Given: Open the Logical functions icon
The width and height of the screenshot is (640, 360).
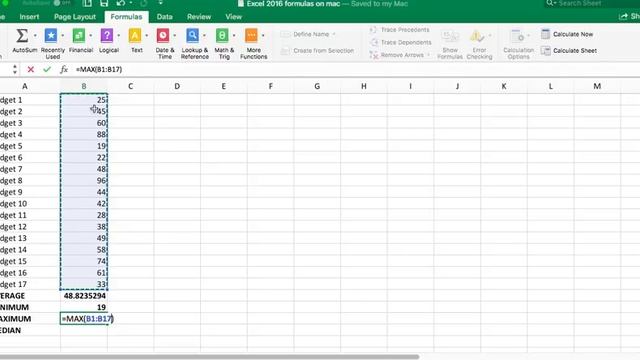Looking at the screenshot, I should (107, 36).
